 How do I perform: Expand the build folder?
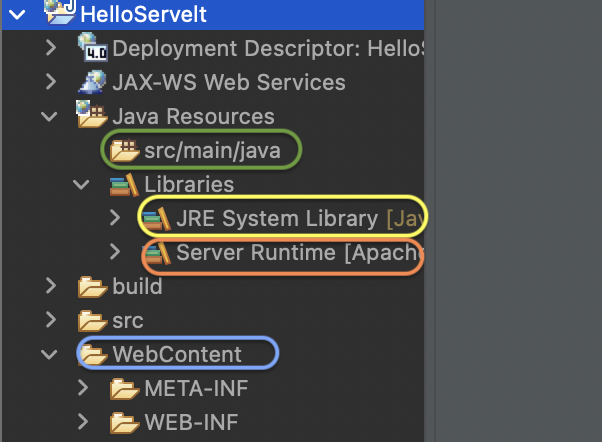(51, 286)
